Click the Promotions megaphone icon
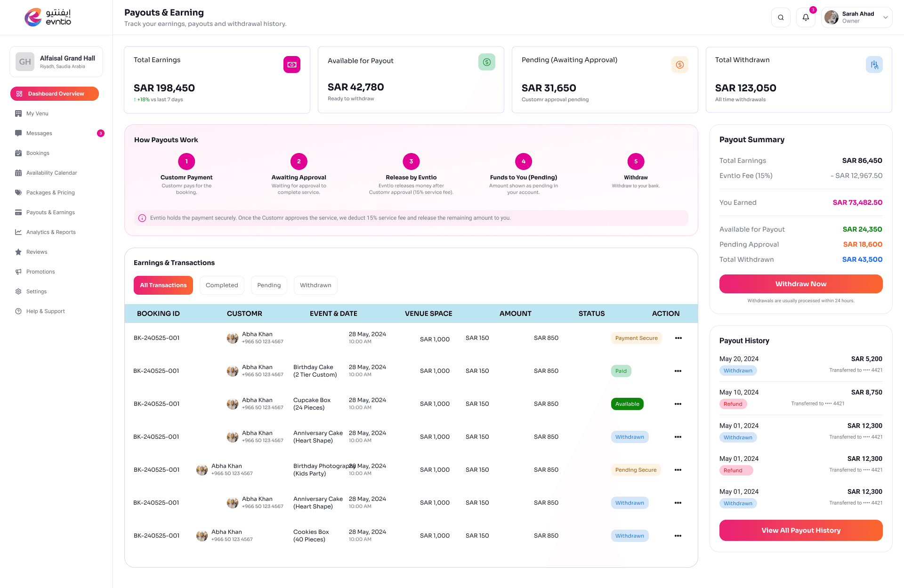 tap(18, 272)
